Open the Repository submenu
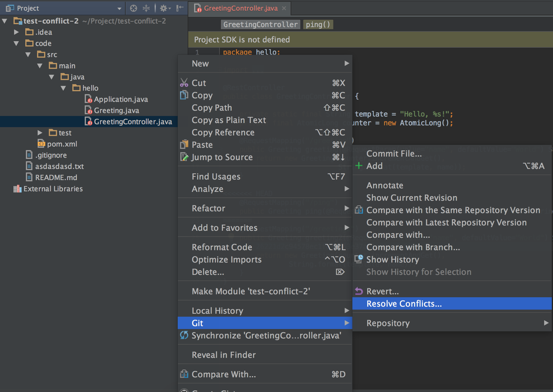553x392 pixels. [x=388, y=323]
